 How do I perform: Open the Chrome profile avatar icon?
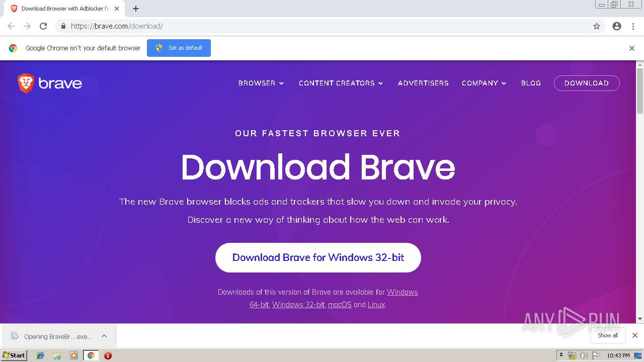coord(617,26)
